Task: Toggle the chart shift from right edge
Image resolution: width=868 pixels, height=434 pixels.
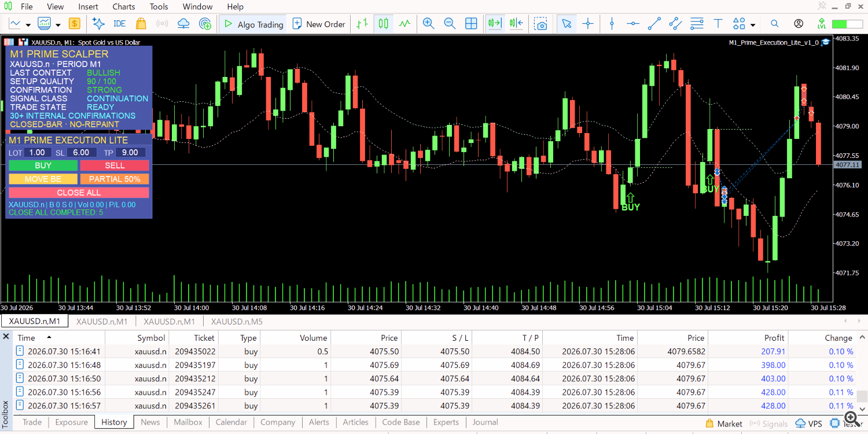Action: tap(516, 24)
